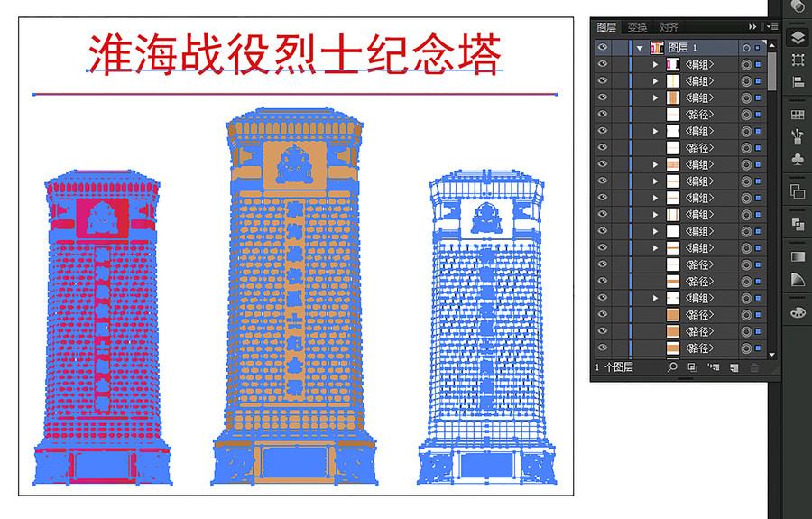The width and height of the screenshot is (812, 519).
Task: Click thumbnail of the bottom-most 路径 row
Action: click(673, 348)
